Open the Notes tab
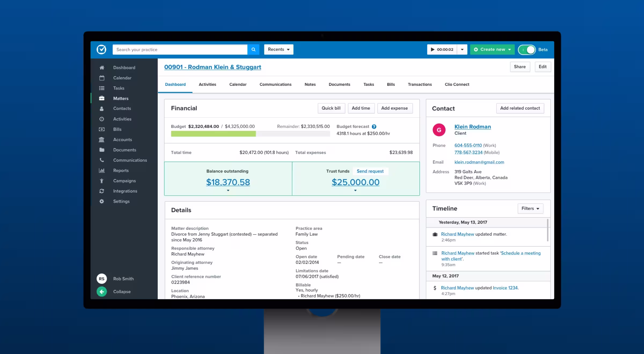 tap(310, 84)
